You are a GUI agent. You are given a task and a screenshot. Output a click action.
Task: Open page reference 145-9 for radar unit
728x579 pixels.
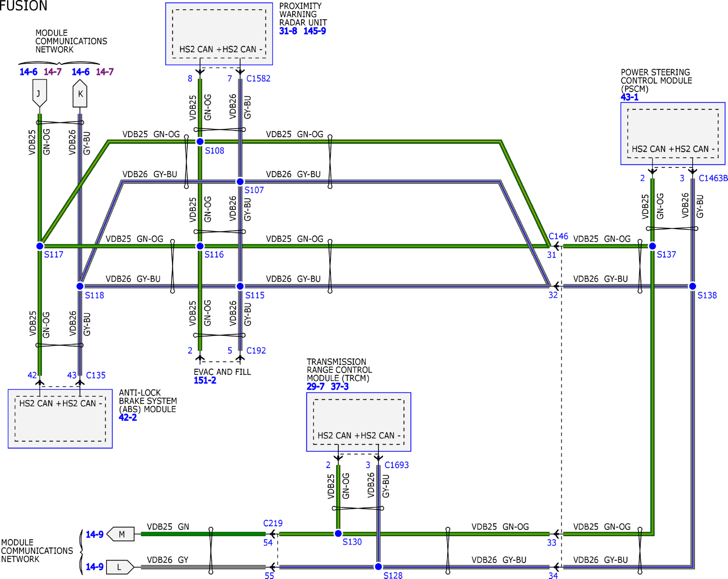(315, 31)
